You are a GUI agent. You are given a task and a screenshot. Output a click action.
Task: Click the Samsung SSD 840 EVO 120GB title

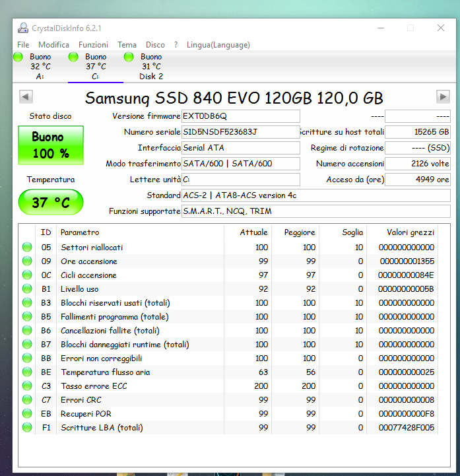click(234, 98)
